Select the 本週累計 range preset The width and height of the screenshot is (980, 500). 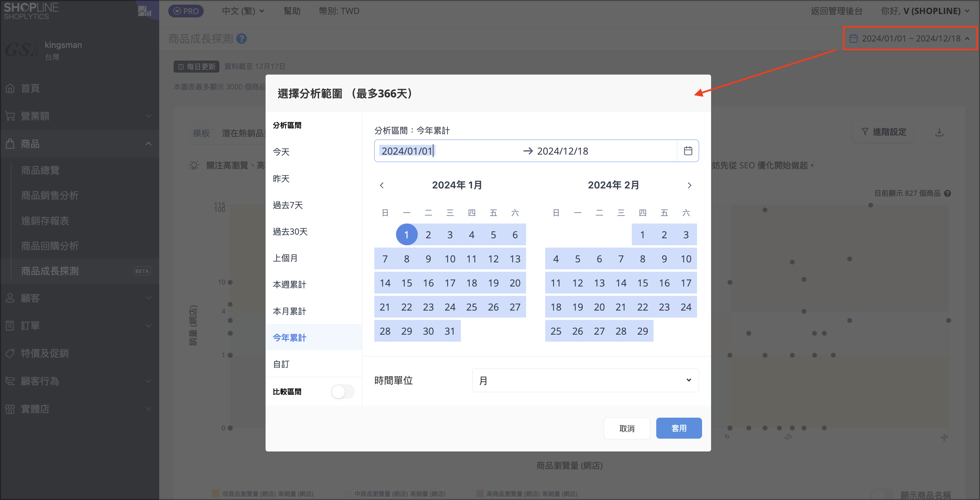coord(313,284)
